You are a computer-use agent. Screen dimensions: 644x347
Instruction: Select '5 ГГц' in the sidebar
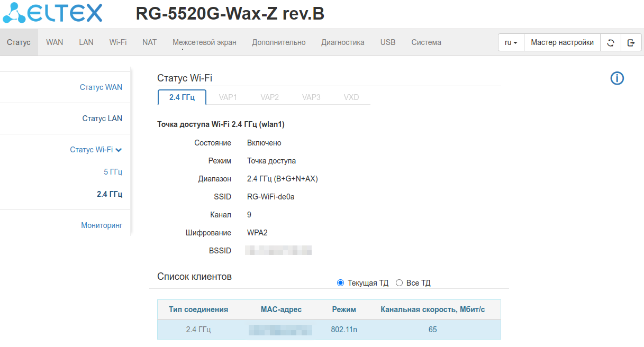click(x=113, y=172)
